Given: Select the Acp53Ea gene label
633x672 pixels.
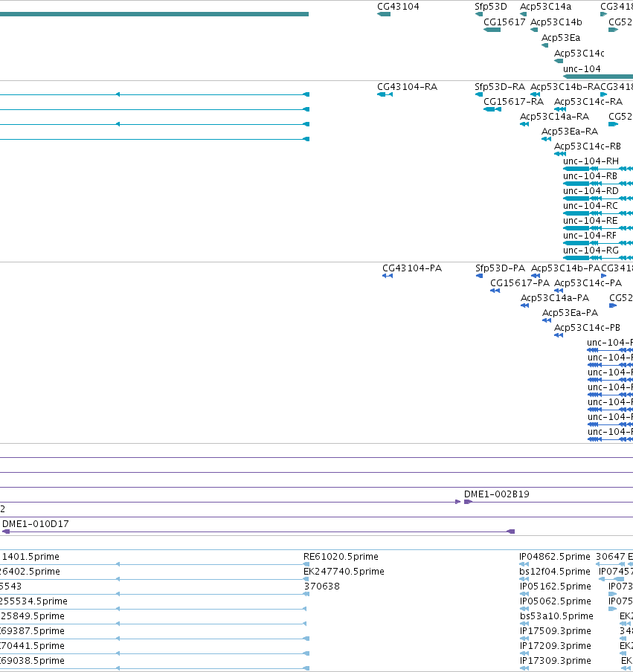Looking at the screenshot, I should (561, 38).
